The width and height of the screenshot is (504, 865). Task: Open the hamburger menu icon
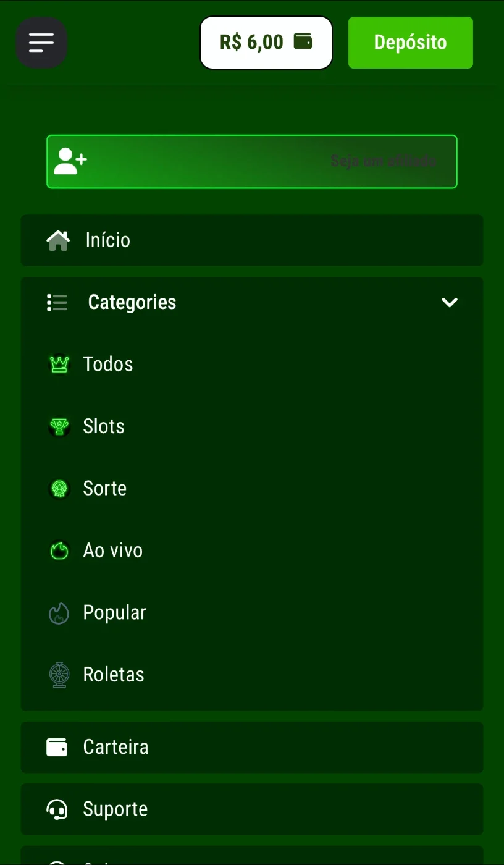click(x=41, y=43)
